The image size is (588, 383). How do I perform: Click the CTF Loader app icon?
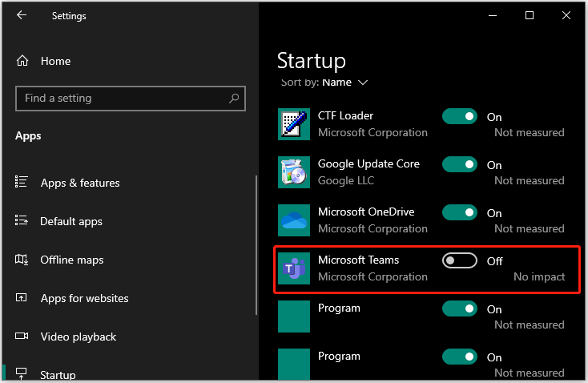point(293,124)
